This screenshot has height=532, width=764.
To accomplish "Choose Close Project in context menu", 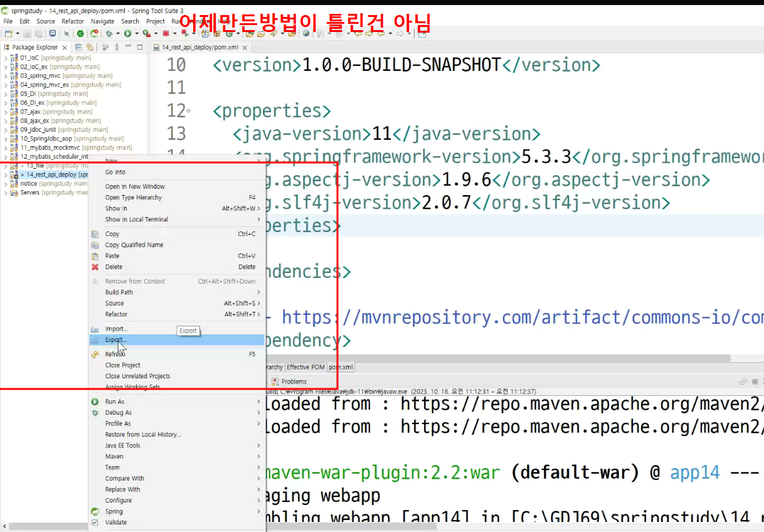I will tap(177, 365).
